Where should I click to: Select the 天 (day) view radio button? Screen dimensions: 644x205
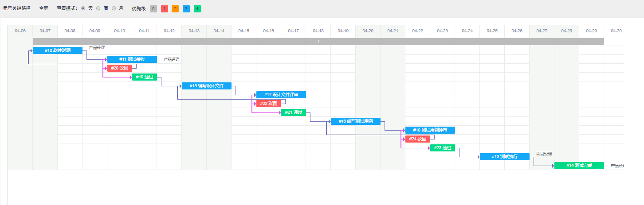[x=84, y=8]
